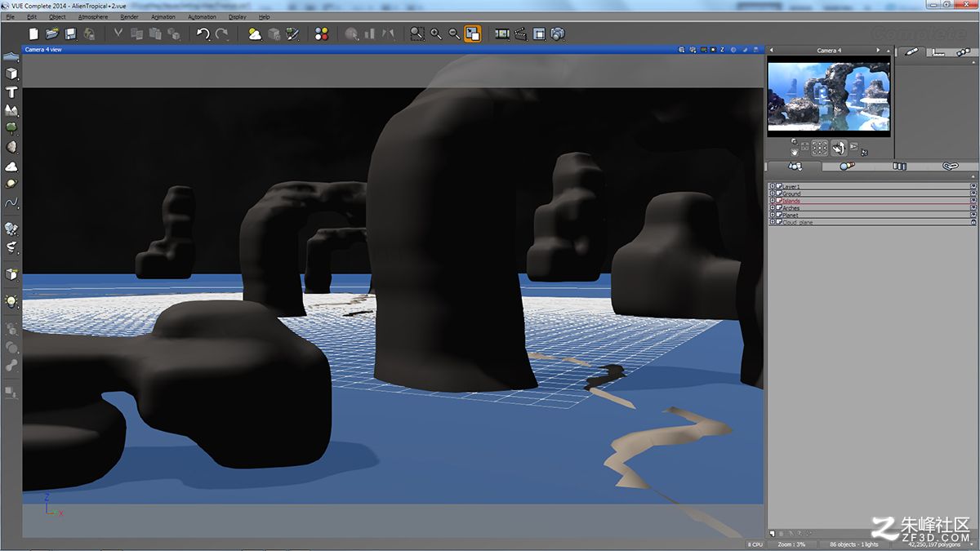Screen dimensions: 980x551
Task: Add a terrain mountain object
Action: point(11,110)
